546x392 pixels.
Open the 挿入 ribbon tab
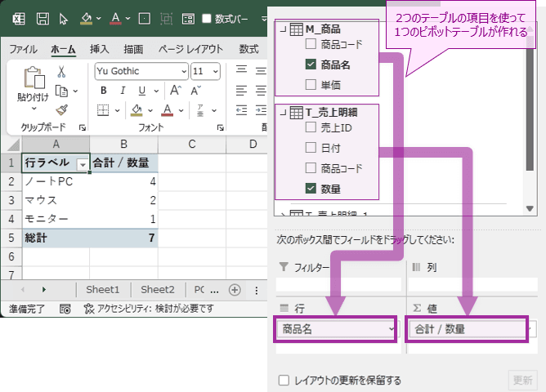[99, 49]
